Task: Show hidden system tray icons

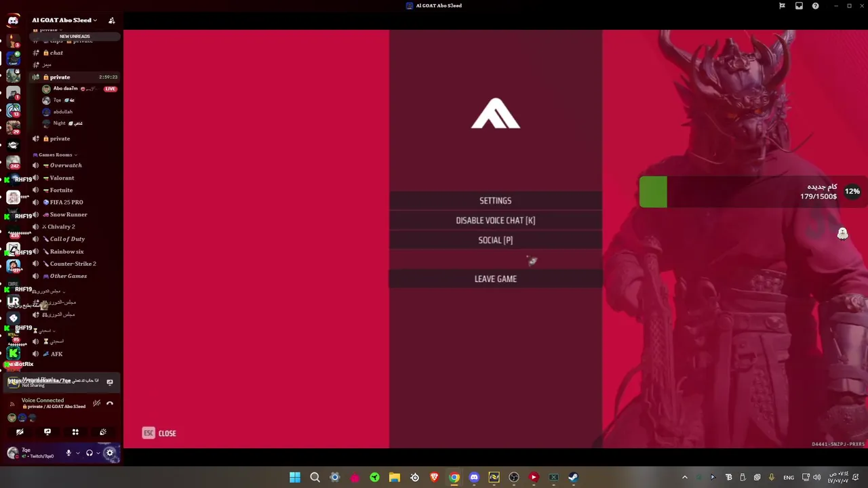Action: click(x=684, y=477)
